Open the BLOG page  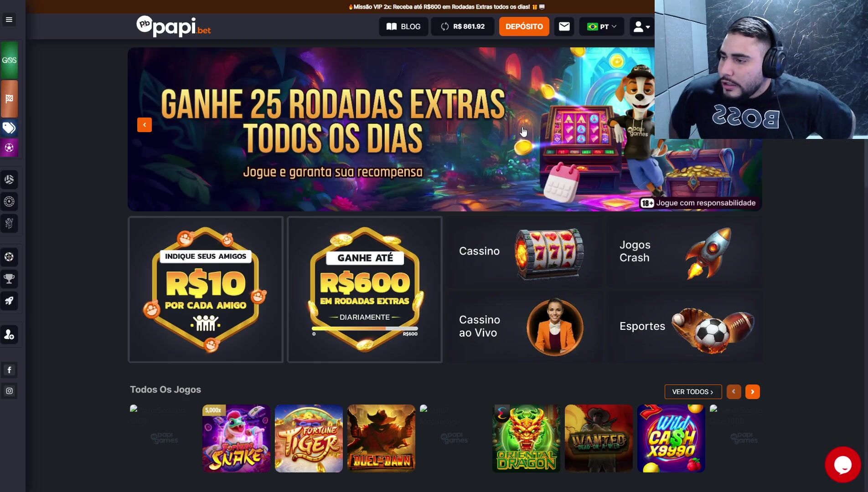[403, 26]
